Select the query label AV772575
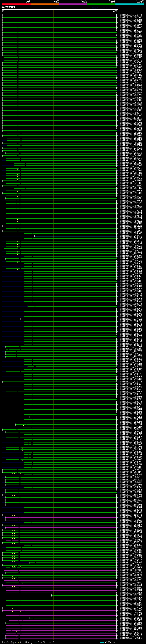The image size is (146, 644). point(8,7)
